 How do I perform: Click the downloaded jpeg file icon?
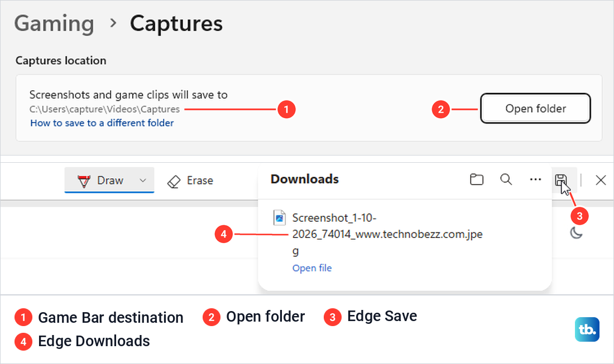coord(279,218)
